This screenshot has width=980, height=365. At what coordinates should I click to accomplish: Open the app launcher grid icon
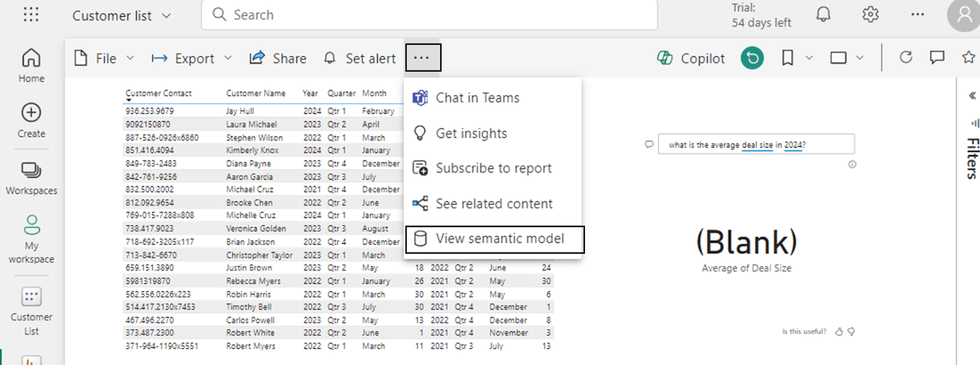(x=31, y=15)
